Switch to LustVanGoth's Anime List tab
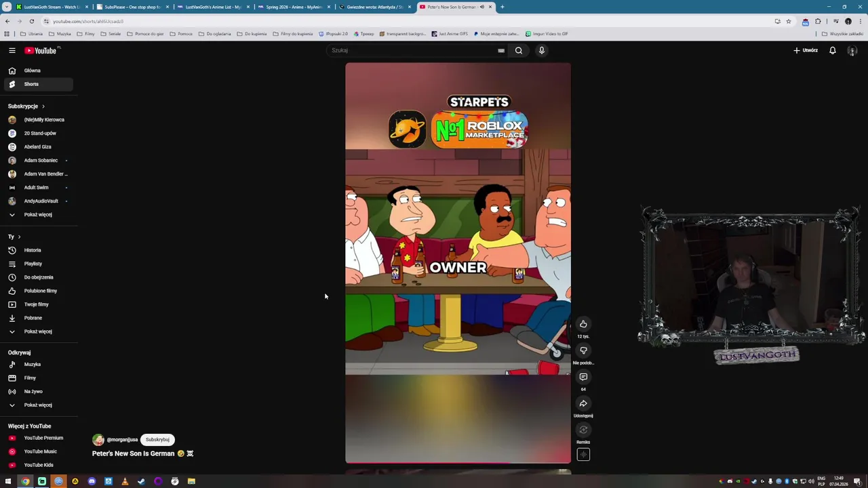The image size is (868, 488). coord(213,7)
